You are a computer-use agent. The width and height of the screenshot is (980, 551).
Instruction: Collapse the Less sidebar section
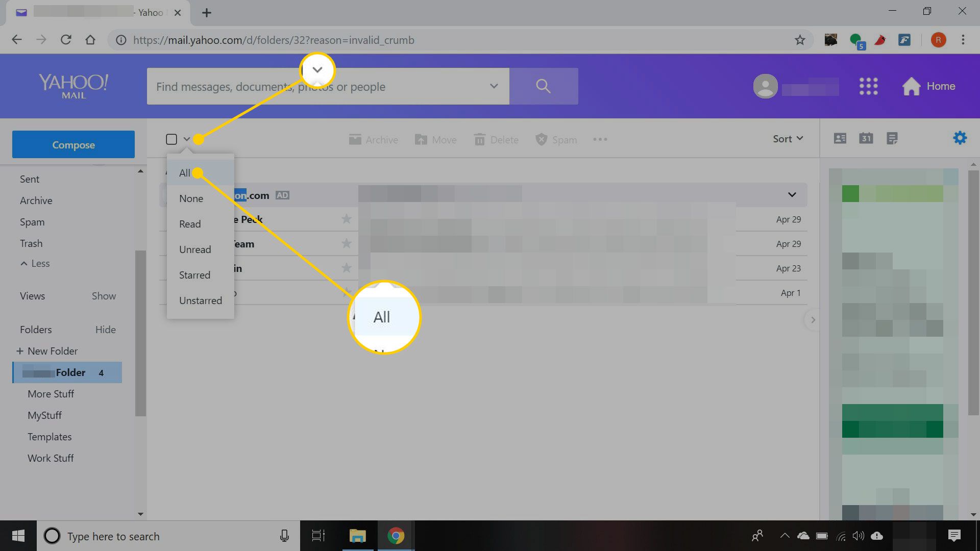click(x=35, y=263)
